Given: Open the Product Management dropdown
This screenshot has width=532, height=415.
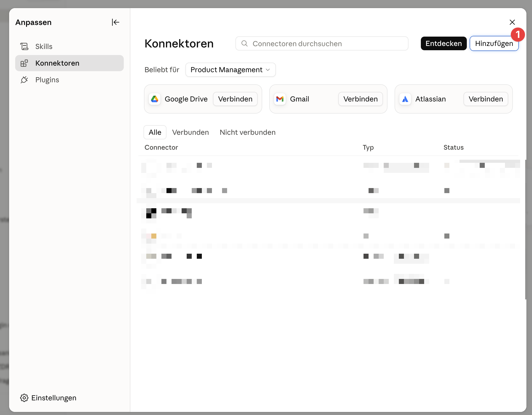Looking at the screenshot, I should 230,70.
